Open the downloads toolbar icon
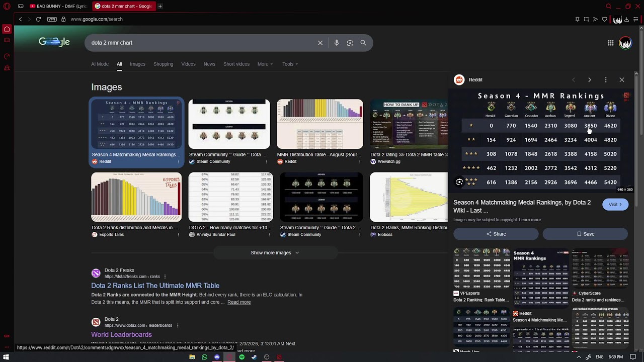Image resolution: width=644 pixels, height=362 pixels. click(x=626, y=19)
